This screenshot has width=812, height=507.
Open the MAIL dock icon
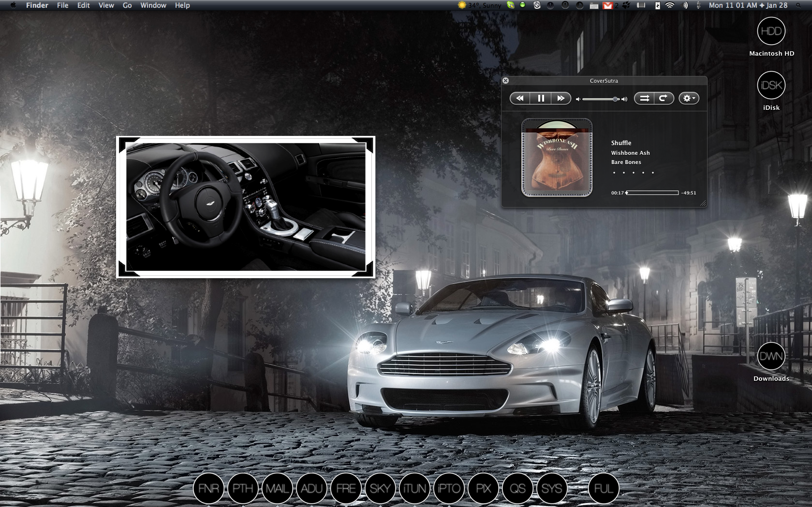pyautogui.click(x=277, y=488)
